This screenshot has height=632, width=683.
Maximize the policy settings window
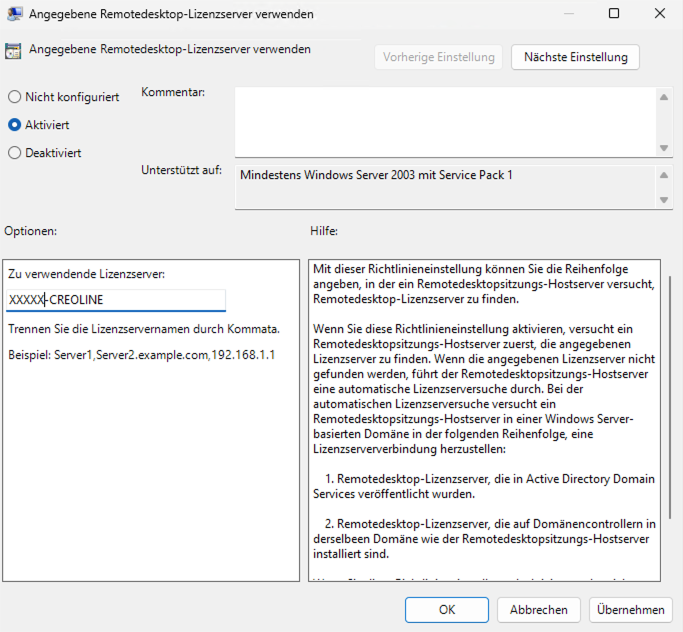[x=614, y=15]
